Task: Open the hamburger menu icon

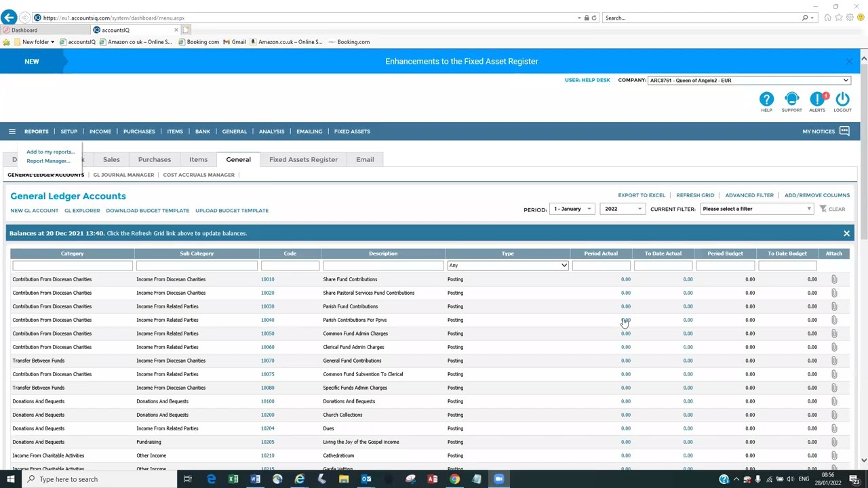Action: [x=12, y=131]
